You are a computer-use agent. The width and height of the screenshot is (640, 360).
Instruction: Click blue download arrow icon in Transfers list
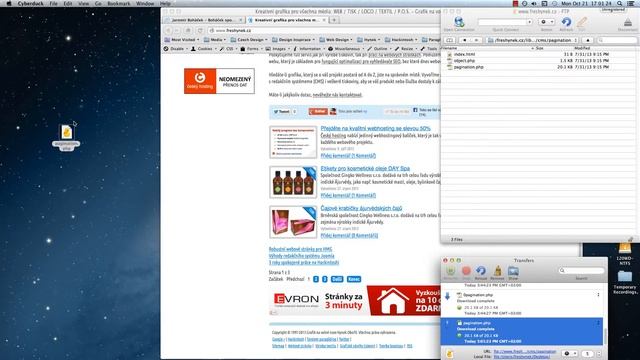(x=447, y=296)
